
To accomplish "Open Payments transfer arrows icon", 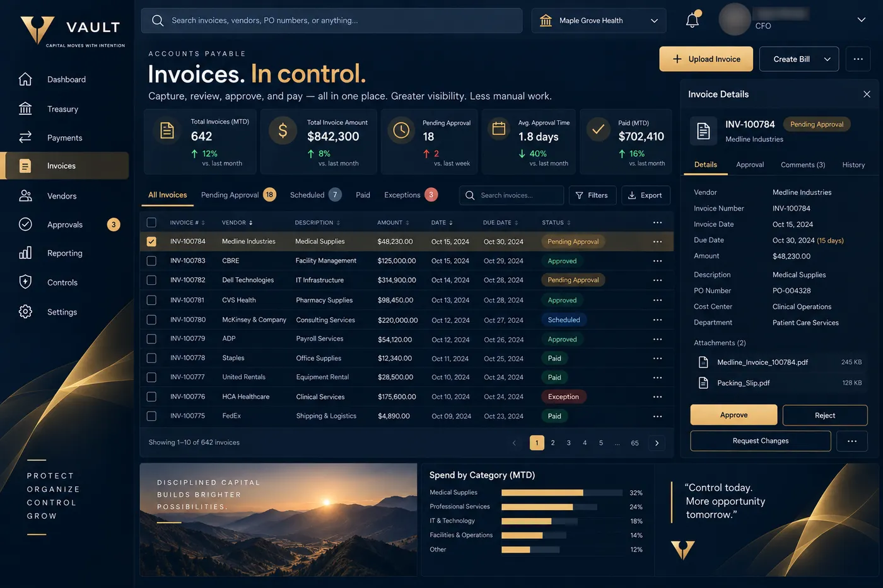I will [25, 137].
